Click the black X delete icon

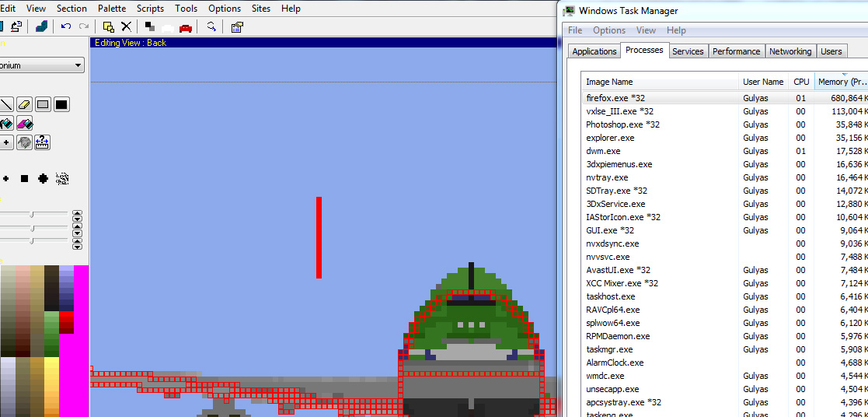pos(126,26)
